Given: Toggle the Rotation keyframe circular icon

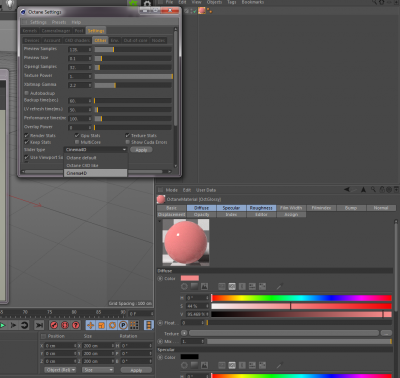Looking at the screenshot, I should pos(112,325).
